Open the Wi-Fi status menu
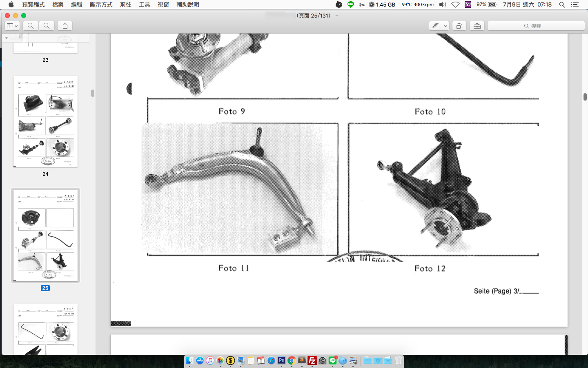The height and width of the screenshot is (368, 588). click(x=456, y=4)
